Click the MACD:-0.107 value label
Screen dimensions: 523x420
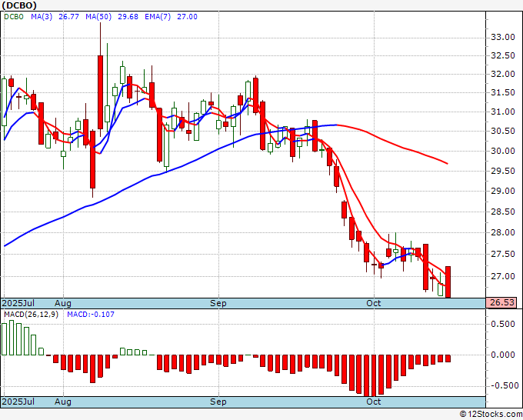point(91,315)
